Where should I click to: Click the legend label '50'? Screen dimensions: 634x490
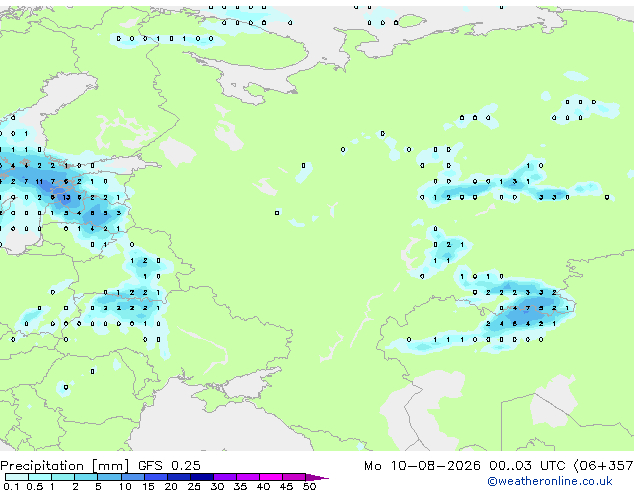(309, 486)
